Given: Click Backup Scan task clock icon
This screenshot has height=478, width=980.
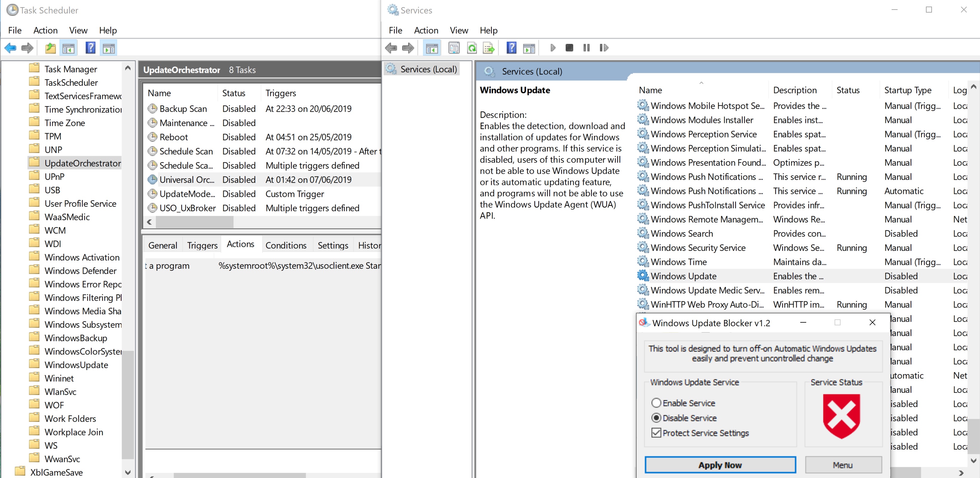Looking at the screenshot, I should [152, 108].
